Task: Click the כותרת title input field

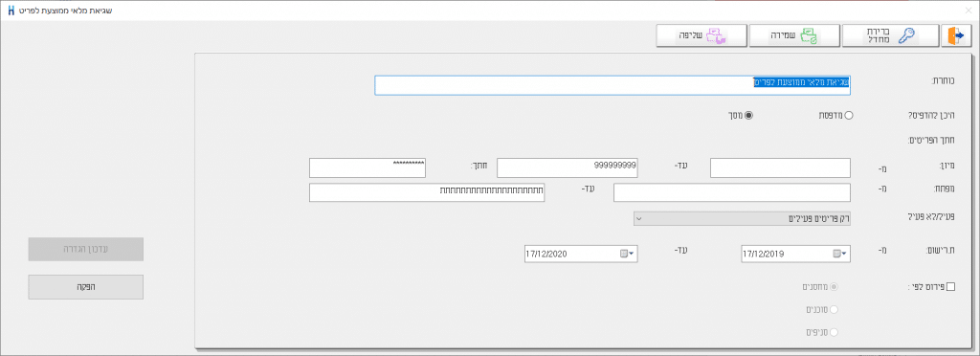Action: pos(612,85)
